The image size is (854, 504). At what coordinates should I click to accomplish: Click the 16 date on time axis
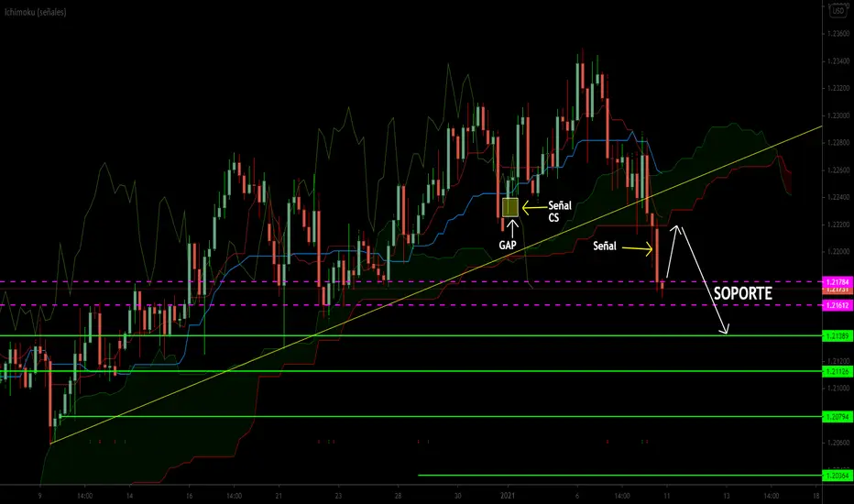[x=189, y=496]
